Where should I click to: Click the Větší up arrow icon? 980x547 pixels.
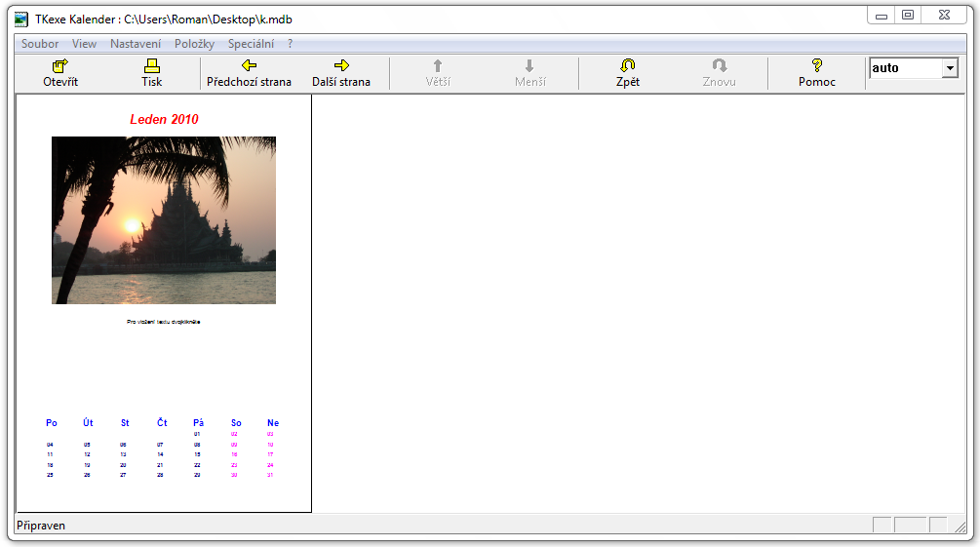(x=438, y=65)
